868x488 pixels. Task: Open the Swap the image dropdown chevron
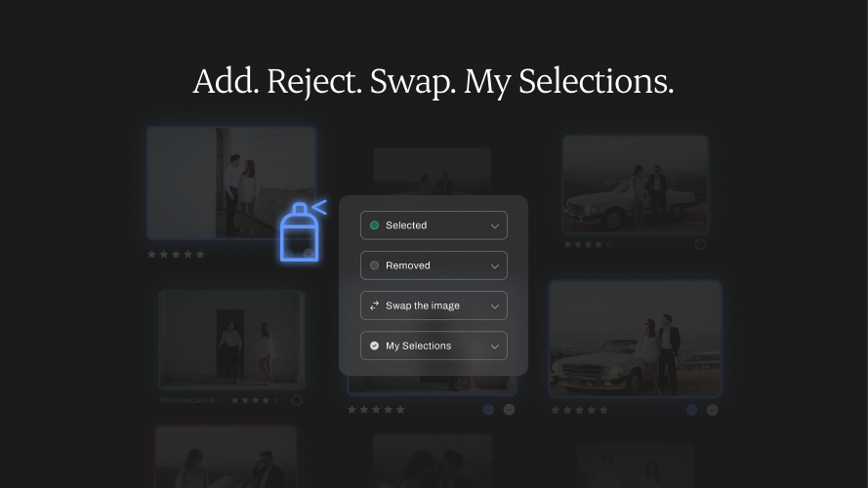494,305
